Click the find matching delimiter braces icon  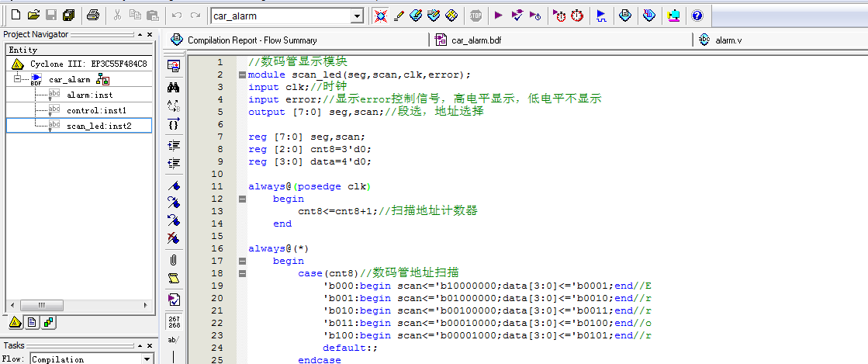point(173,125)
